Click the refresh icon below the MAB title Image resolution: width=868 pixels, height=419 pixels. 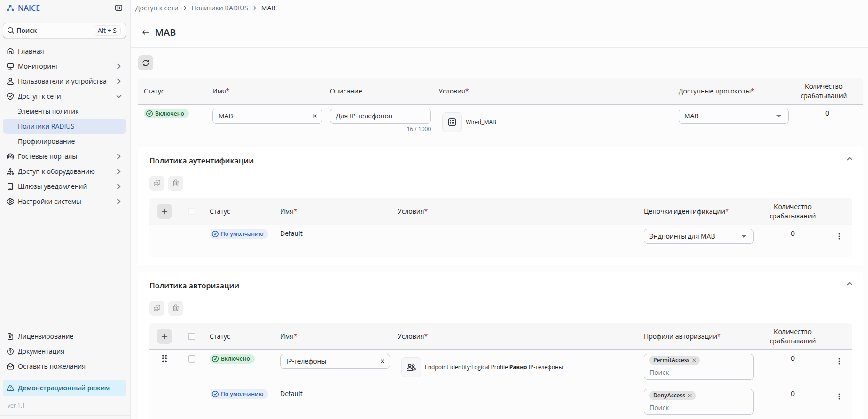(146, 63)
